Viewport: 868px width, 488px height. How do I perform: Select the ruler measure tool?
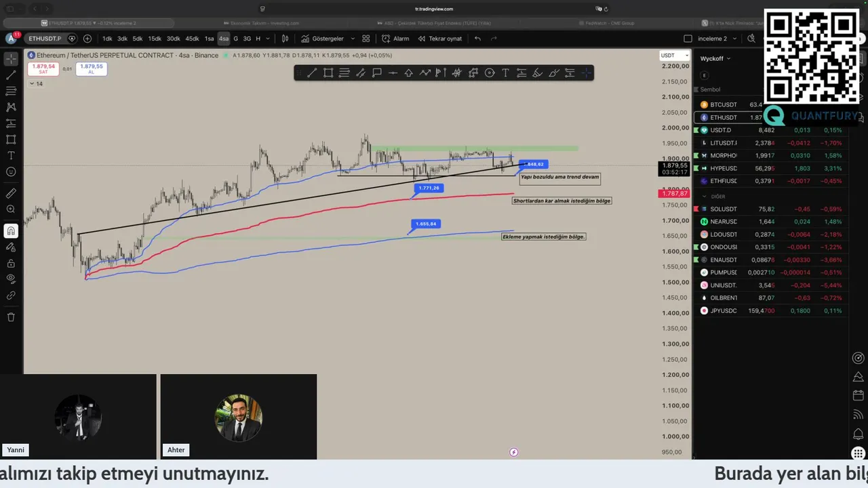coord(11,193)
